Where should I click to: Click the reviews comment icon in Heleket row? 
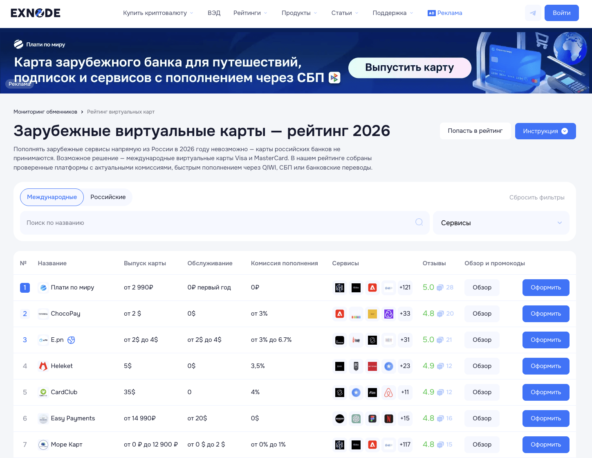[x=440, y=366]
